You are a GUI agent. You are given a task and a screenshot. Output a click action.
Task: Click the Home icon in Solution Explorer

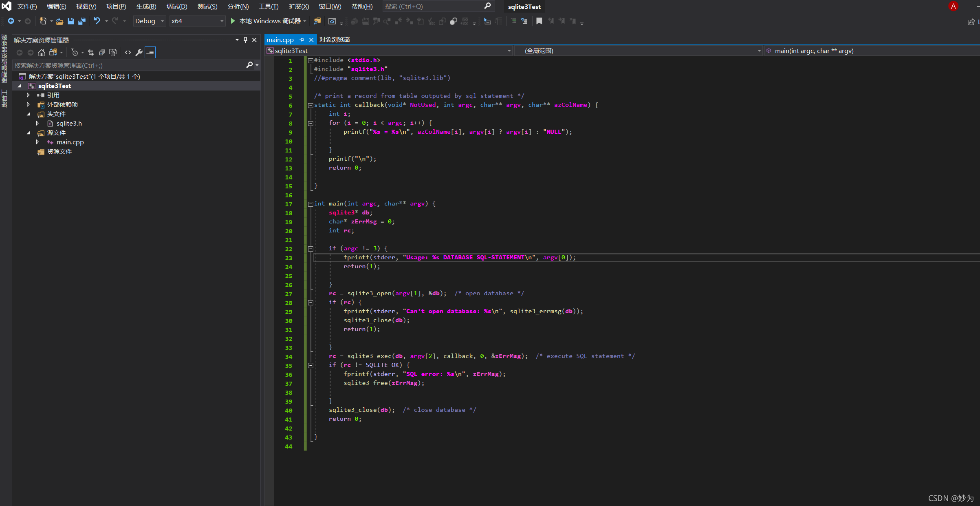click(42, 53)
